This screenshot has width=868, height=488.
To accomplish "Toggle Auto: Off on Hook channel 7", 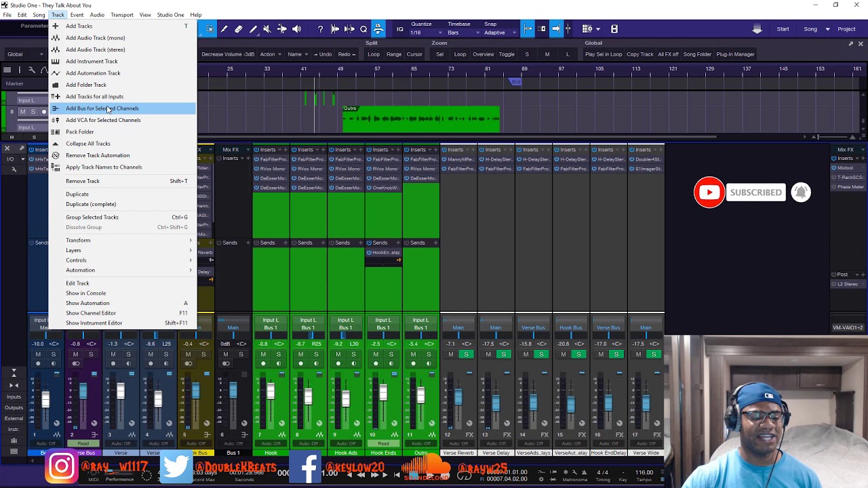I will click(x=271, y=443).
